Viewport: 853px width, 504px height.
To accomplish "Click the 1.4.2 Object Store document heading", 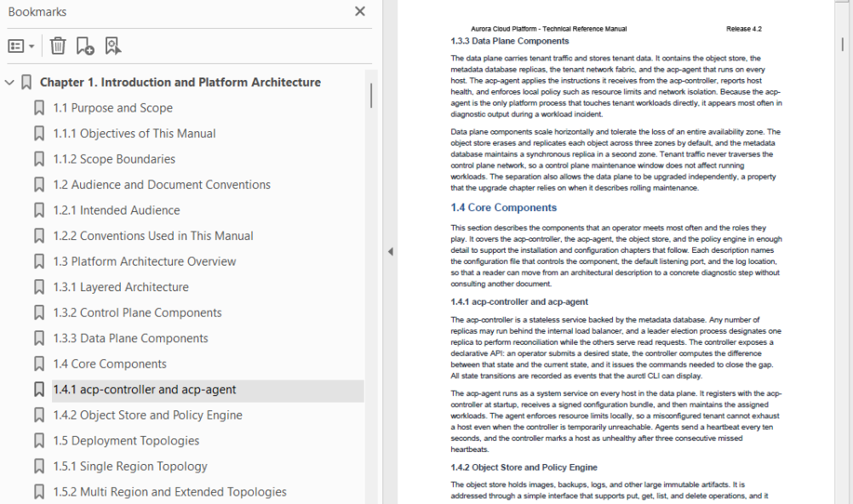I will coord(524,467).
